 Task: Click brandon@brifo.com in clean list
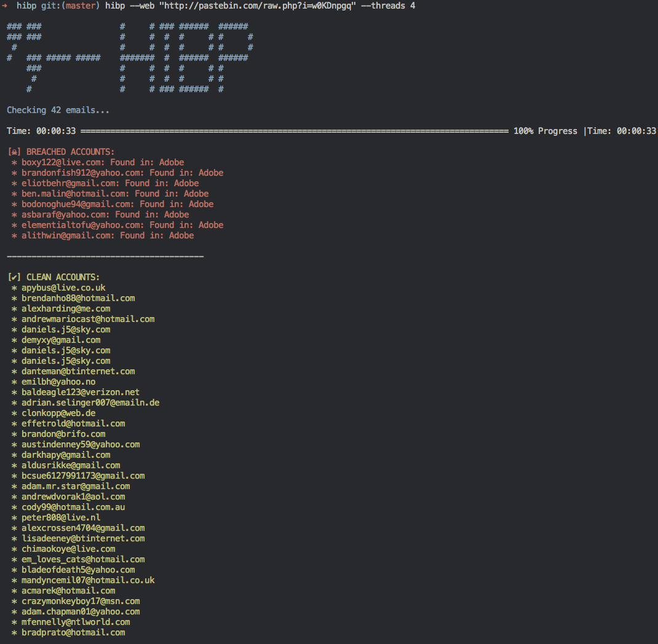(63, 435)
